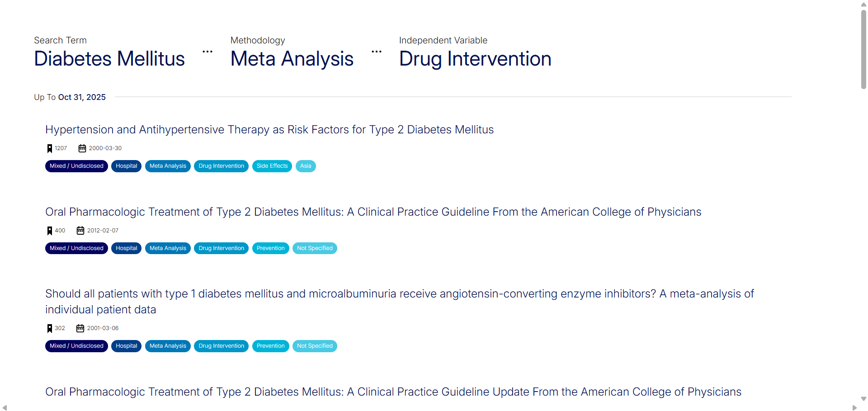Click Prevention tag on the 2012 article
The width and height of the screenshot is (868, 411).
270,249
